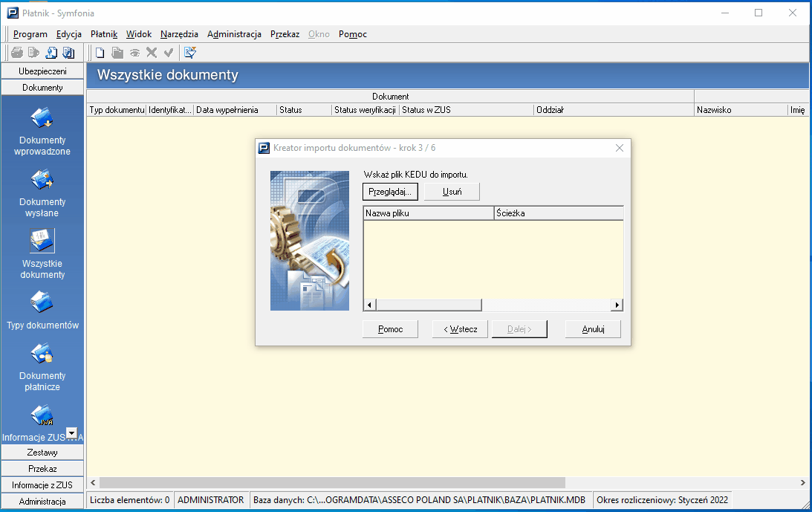Go back with the Wstecz button
Screen dimensions: 812x512
461,329
